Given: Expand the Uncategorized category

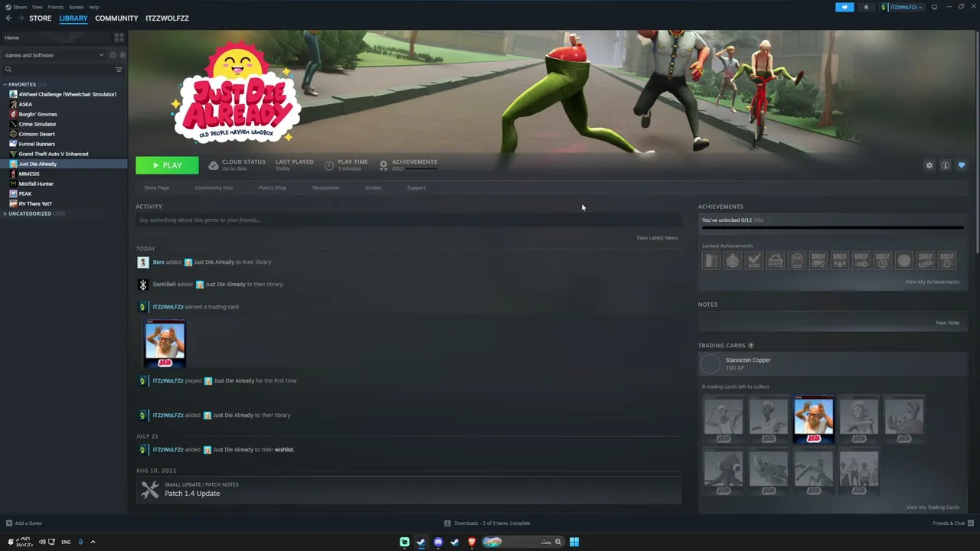Looking at the screenshot, I should [5, 214].
